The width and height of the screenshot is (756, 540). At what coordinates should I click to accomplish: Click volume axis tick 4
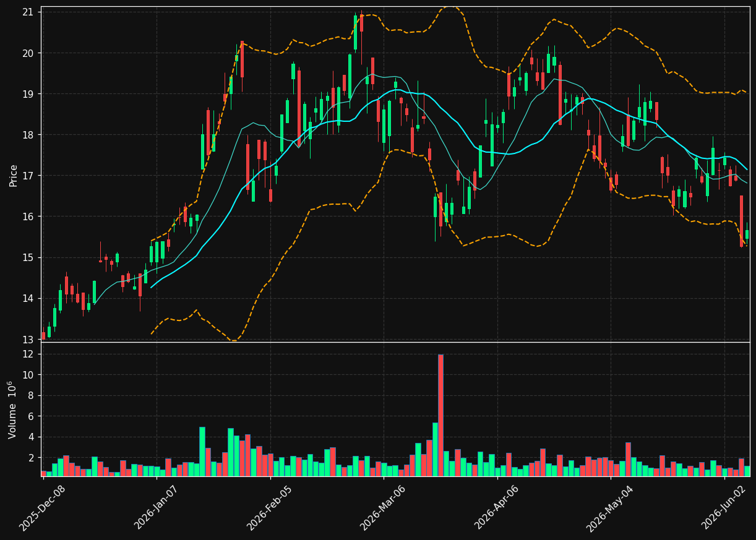point(31,437)
